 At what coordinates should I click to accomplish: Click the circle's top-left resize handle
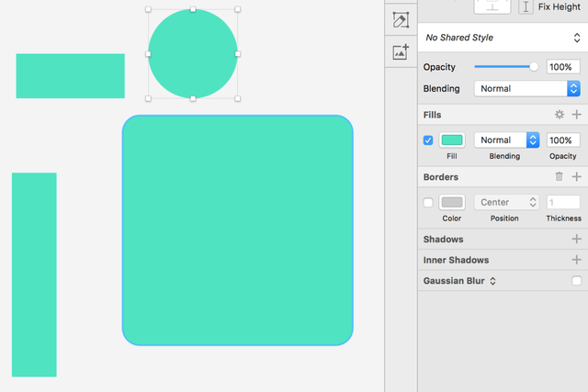pos(148,9)
